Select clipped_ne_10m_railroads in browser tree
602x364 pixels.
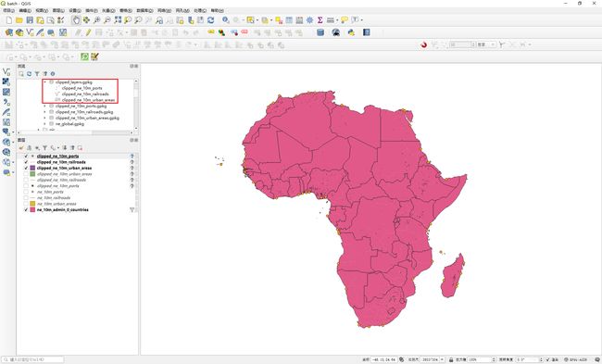pyautogui.click(x=85, y=94)
